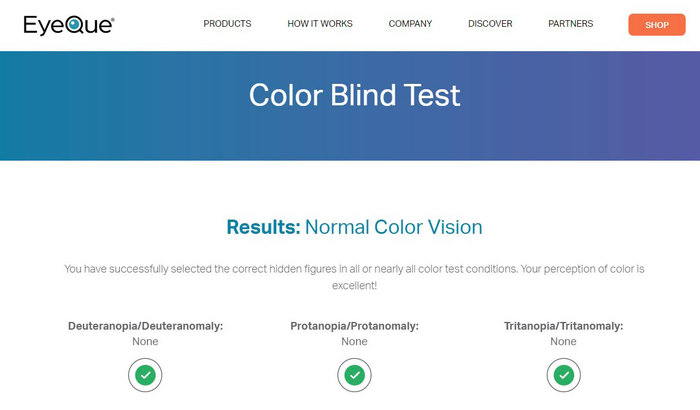Click the Color Blind Test banner title

(354, 95)
